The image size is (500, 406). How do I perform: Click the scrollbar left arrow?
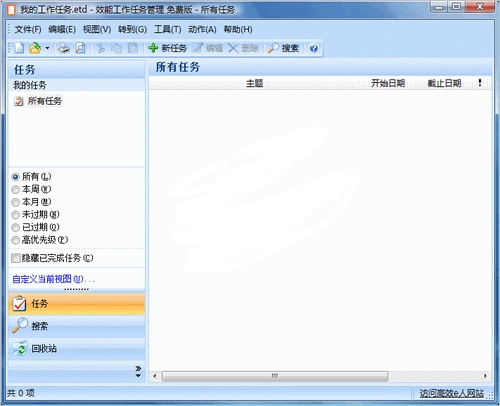coord(155,376)
